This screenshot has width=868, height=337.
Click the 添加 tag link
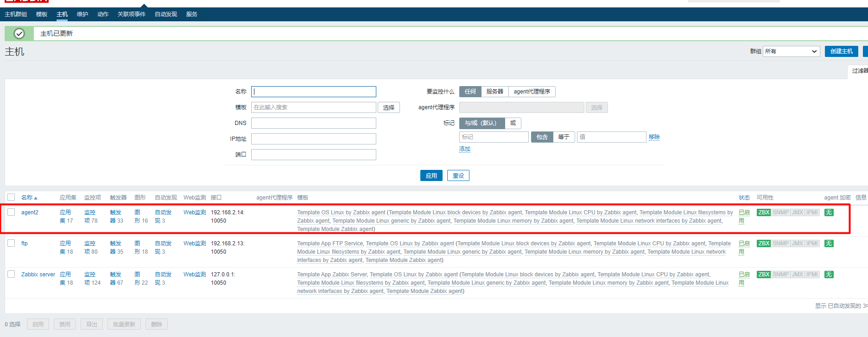[465, 149]
